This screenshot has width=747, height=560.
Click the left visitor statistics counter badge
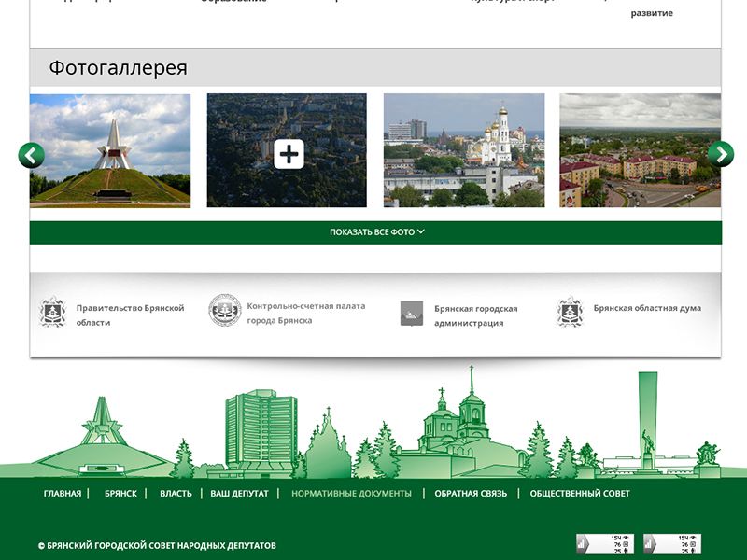click(605, 544)
